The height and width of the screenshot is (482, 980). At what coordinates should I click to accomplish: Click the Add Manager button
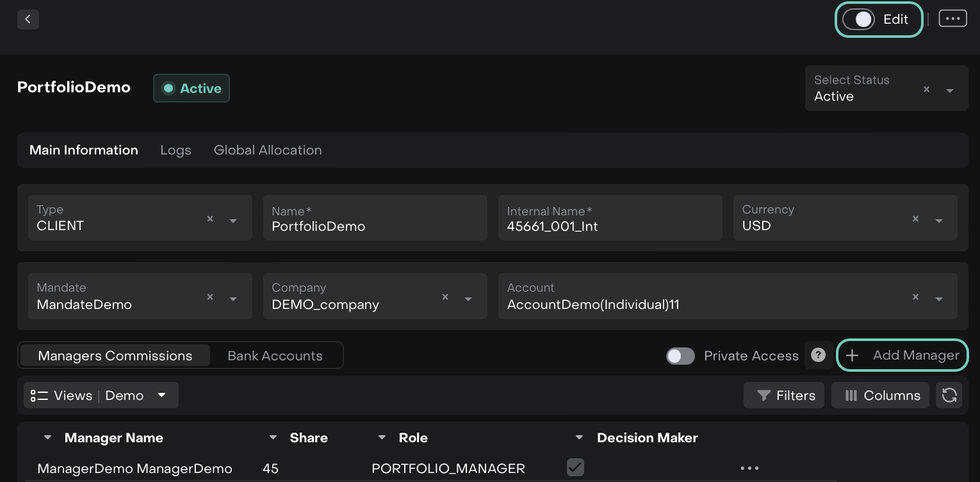pyautogui.click(x=902, y=355)
